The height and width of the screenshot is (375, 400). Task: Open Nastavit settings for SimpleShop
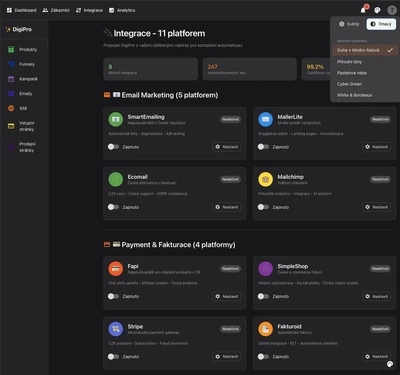tap(377, 296)
